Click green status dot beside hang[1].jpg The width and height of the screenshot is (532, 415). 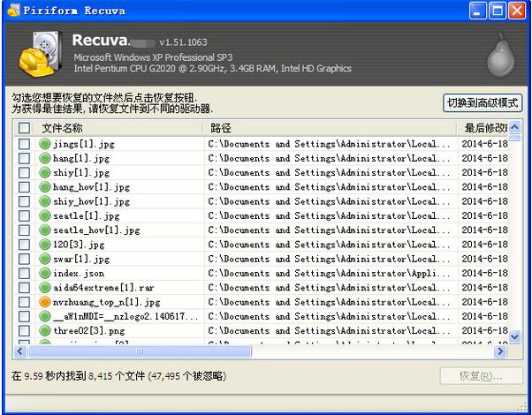click(x=45, y=158)
